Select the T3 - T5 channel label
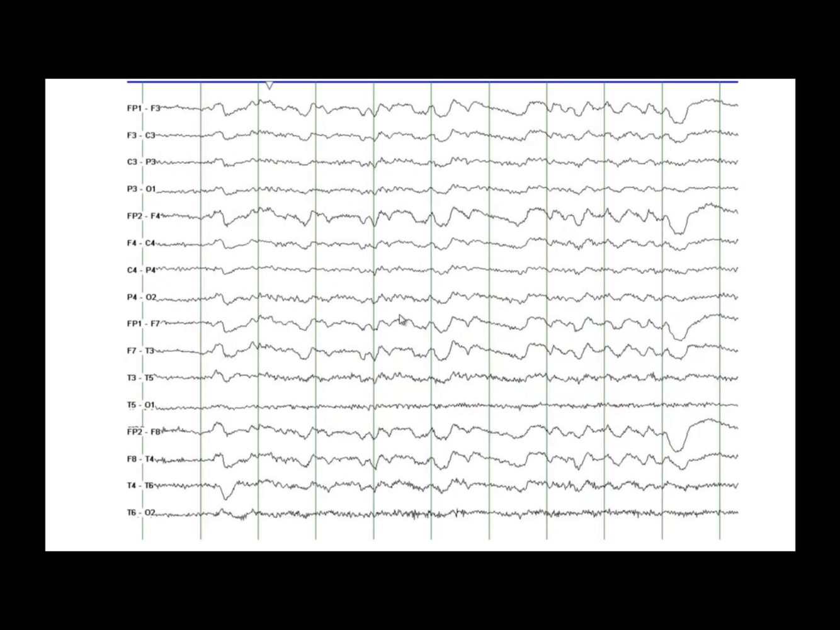 140,378
